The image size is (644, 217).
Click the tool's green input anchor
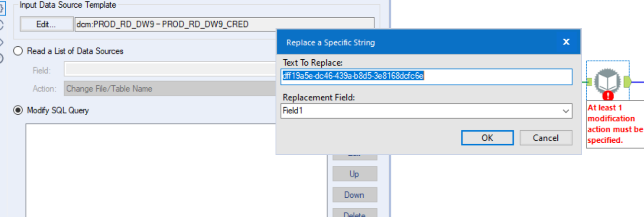tap(589, 81)
